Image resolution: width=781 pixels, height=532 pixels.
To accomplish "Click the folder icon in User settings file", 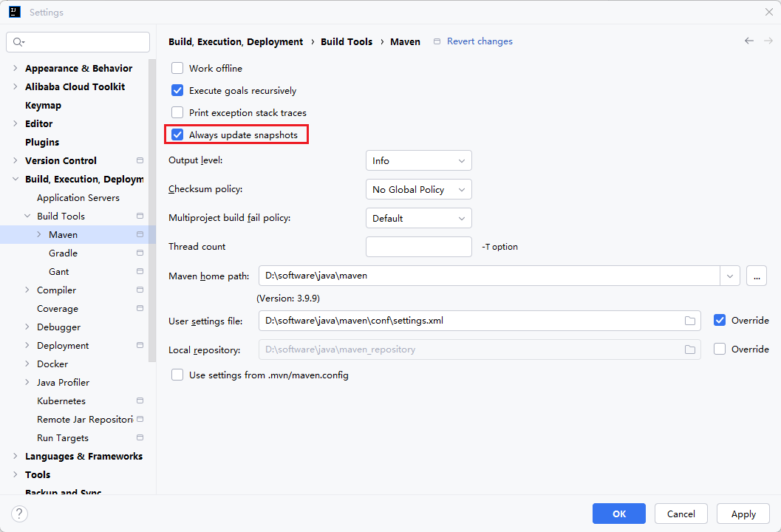I will tap(690, 321).
